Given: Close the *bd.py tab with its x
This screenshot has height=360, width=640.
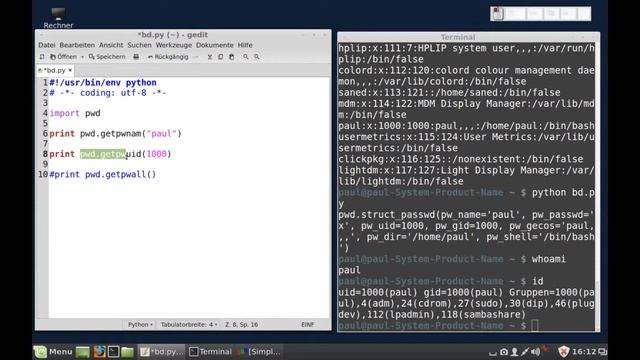Looking at the screenshot, I should tap(70, 70).
